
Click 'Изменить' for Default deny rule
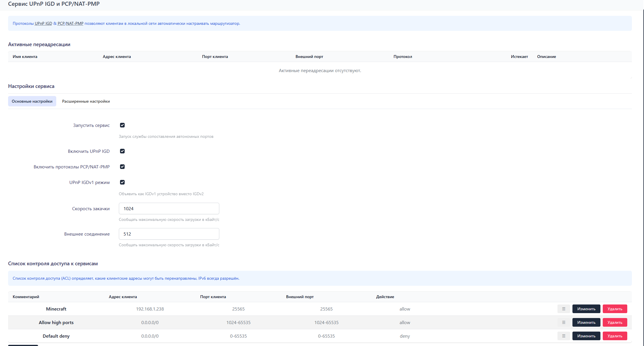click(586, 336)
